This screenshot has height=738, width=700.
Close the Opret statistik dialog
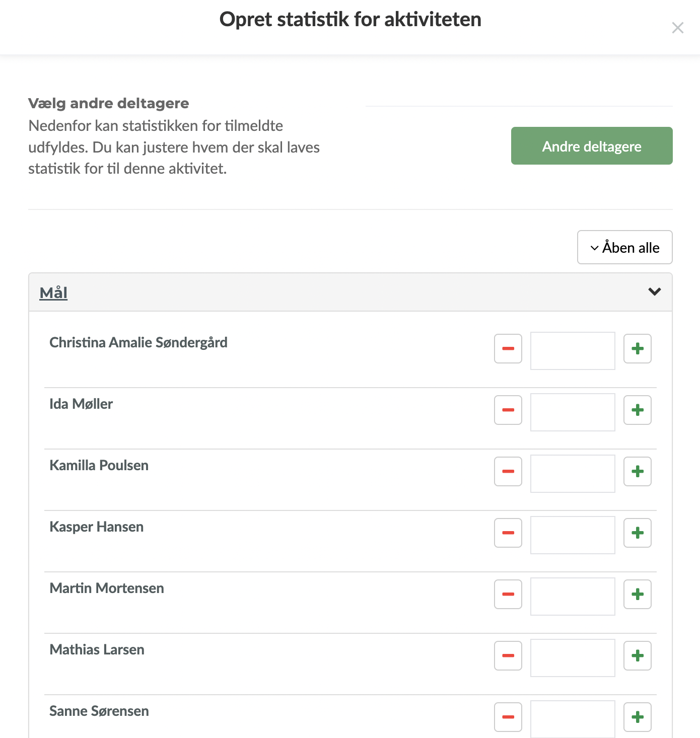pos(677,28)
